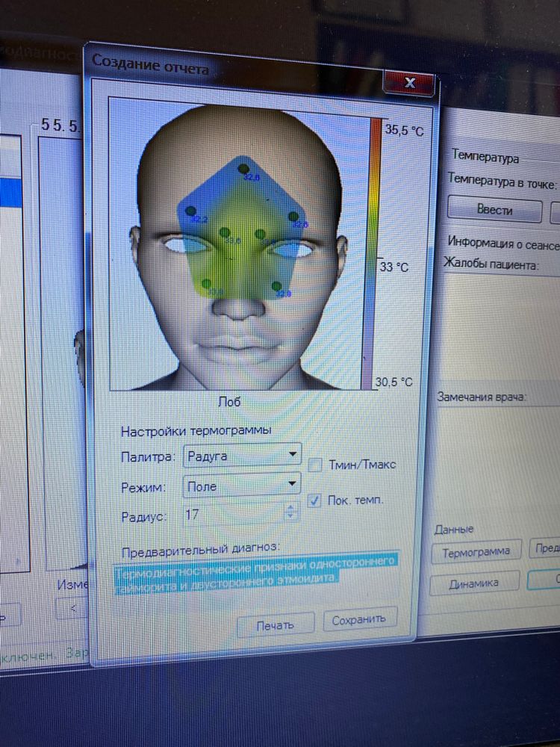Click the lower-right nose measurement point 32.9
The height and width of the screenshot is (747, 560).
tap(277, 286)
